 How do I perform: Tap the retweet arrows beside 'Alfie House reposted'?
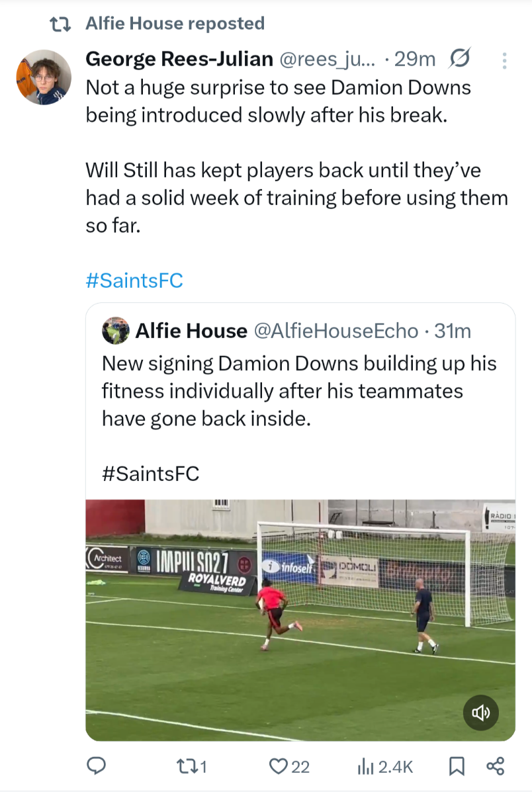tap(62, 24)
